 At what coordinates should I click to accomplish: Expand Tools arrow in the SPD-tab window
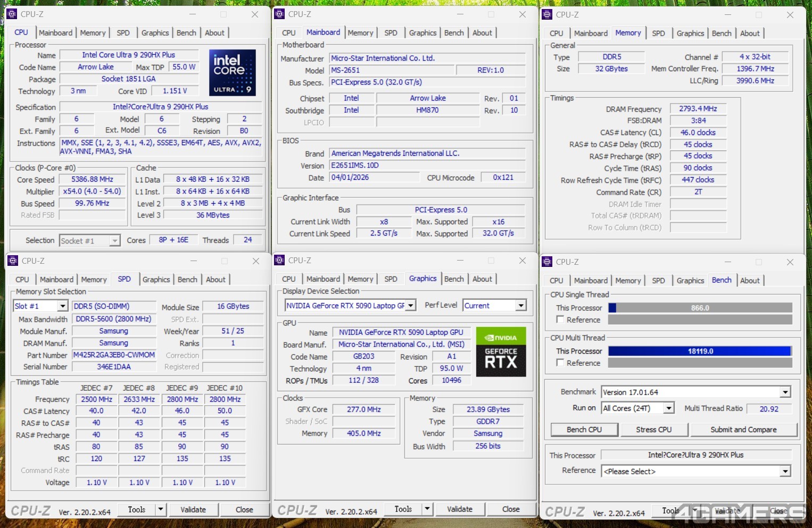point(161,509)
